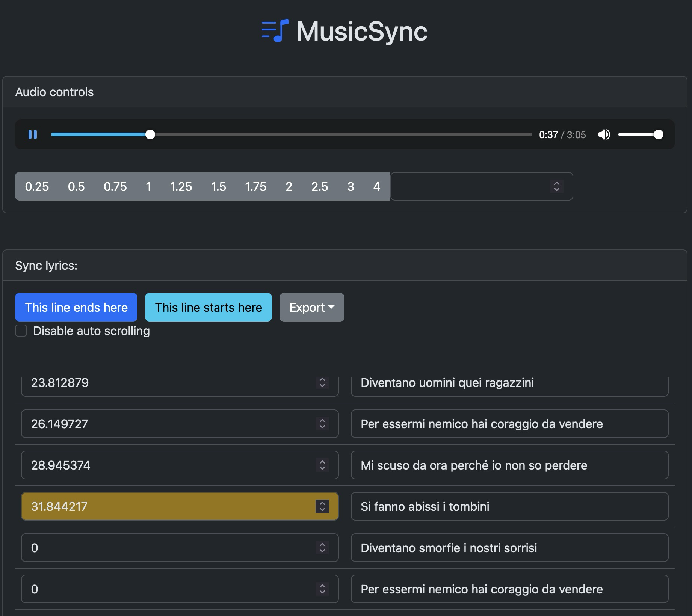Edit lyric beside timestamp 26.149727
Viewport: 692px width, 616px height.
[x=510, y=424]
